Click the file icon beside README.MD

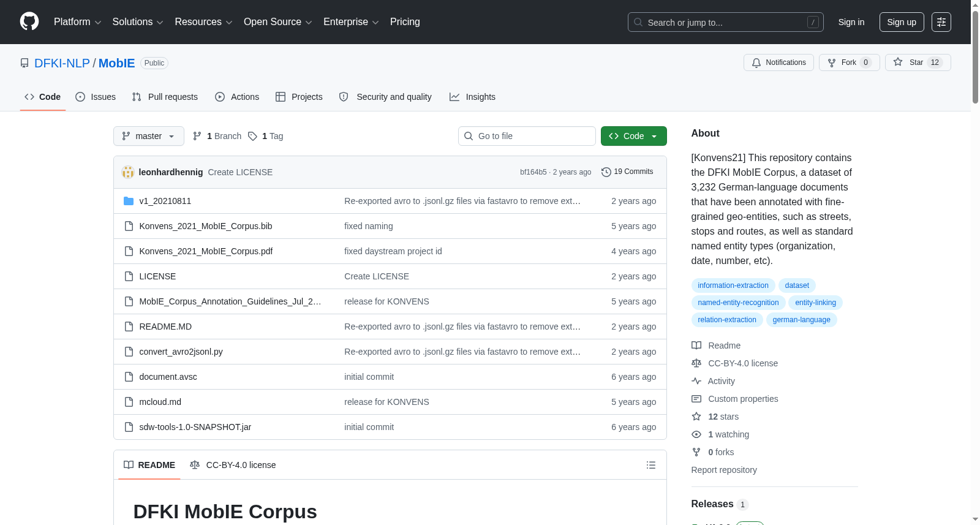pyautogui.click(x=129, y=327)
